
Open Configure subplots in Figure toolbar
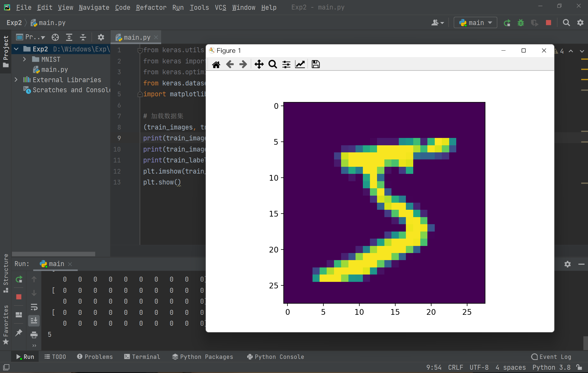pos(286,64)
